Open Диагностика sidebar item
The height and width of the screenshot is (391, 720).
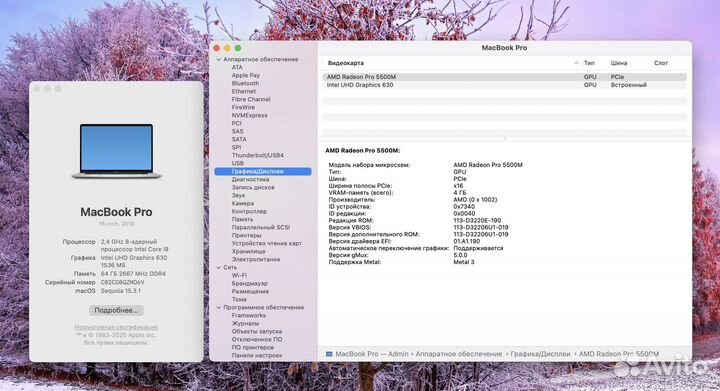point(250,179)
